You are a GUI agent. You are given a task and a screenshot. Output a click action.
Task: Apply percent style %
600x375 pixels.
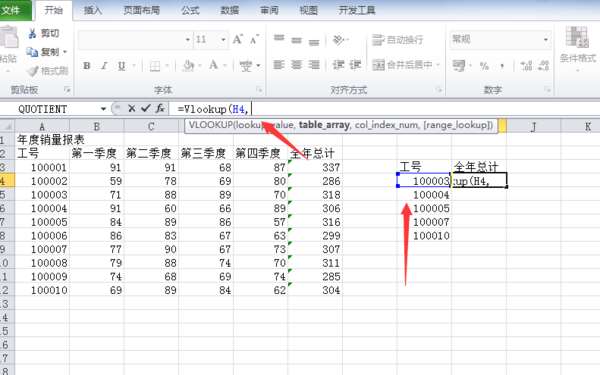(484, 66)
